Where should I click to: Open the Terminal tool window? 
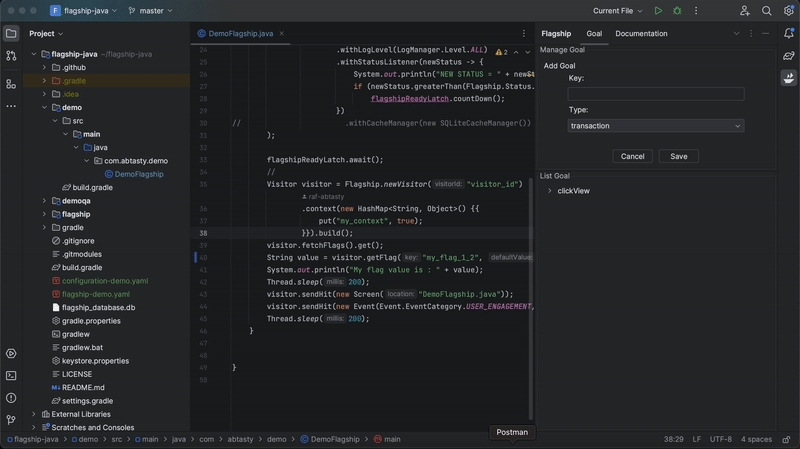[11, 375]
